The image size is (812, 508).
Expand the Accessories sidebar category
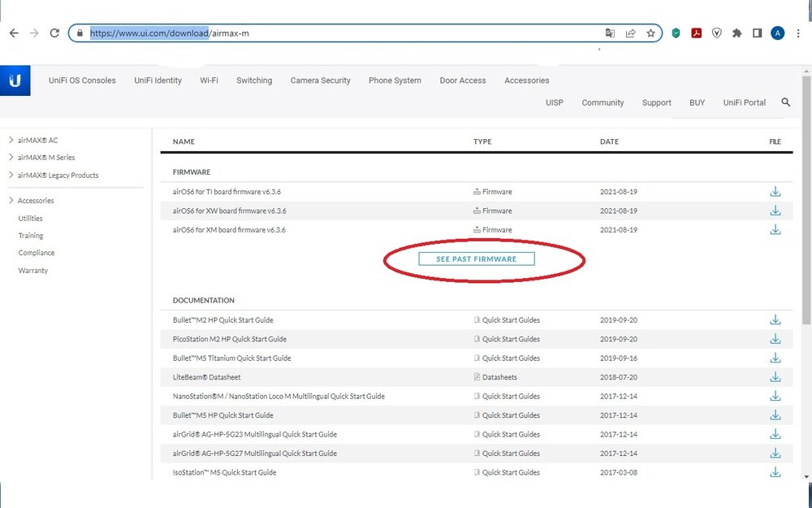[x=36, y=201]
